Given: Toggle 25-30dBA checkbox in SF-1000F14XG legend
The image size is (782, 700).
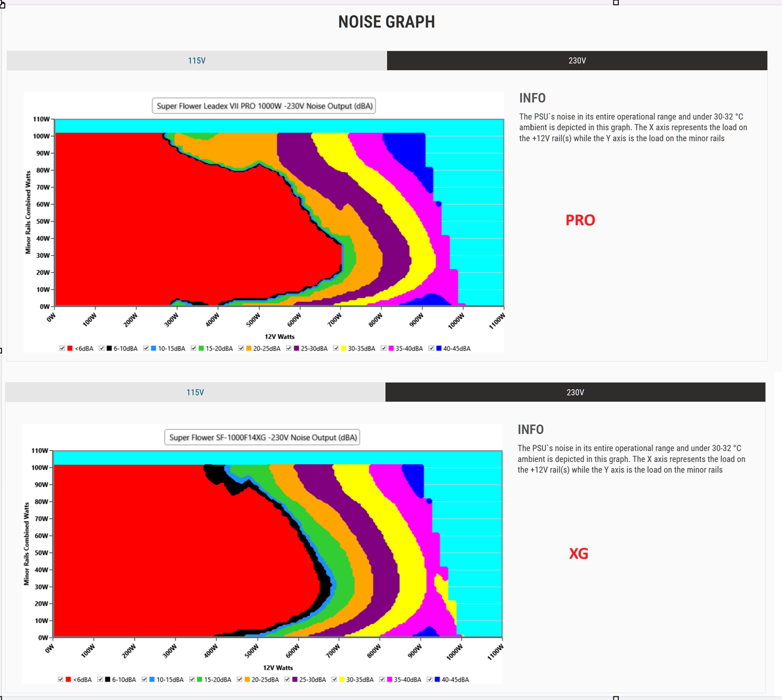Looking at the screenshot, I should coord(287,680).
